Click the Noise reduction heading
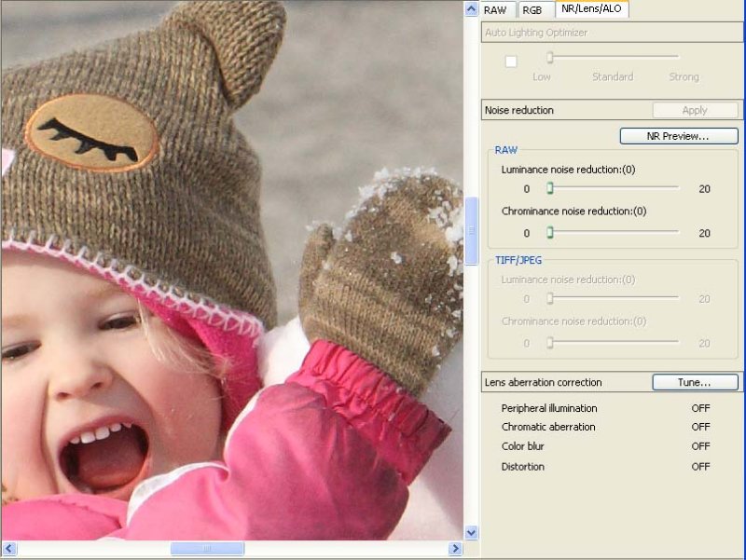The image size is (746, 560). (x=519, y=110)
